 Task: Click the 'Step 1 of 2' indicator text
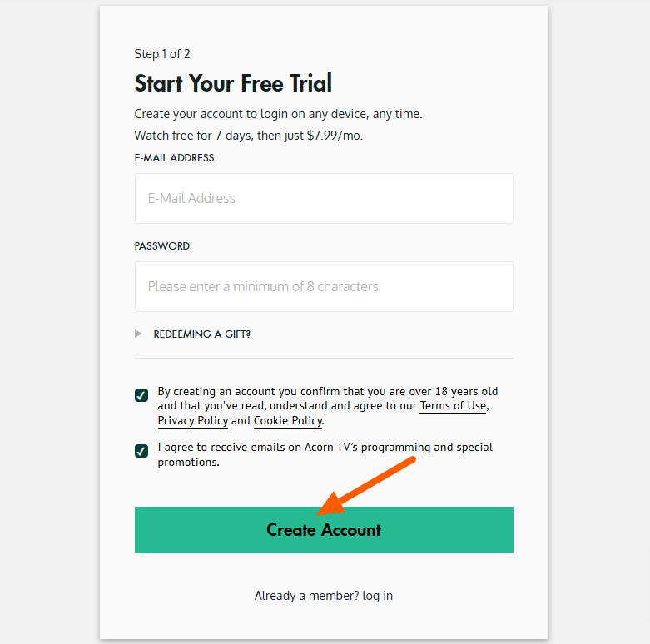click(162, 54)
